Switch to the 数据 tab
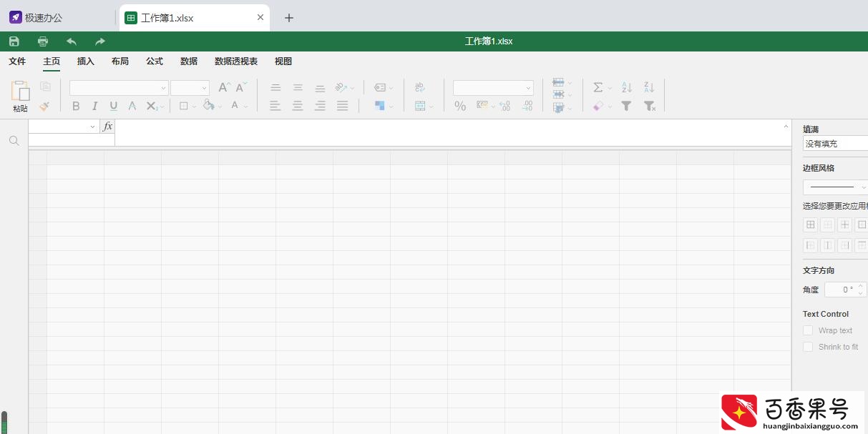 (189, 61)
